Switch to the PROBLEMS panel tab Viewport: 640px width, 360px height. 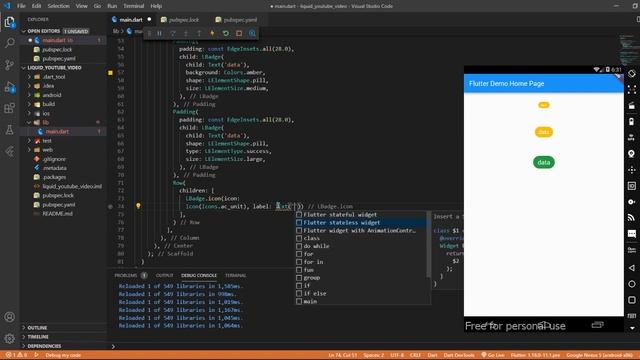[x=126, y=276]
